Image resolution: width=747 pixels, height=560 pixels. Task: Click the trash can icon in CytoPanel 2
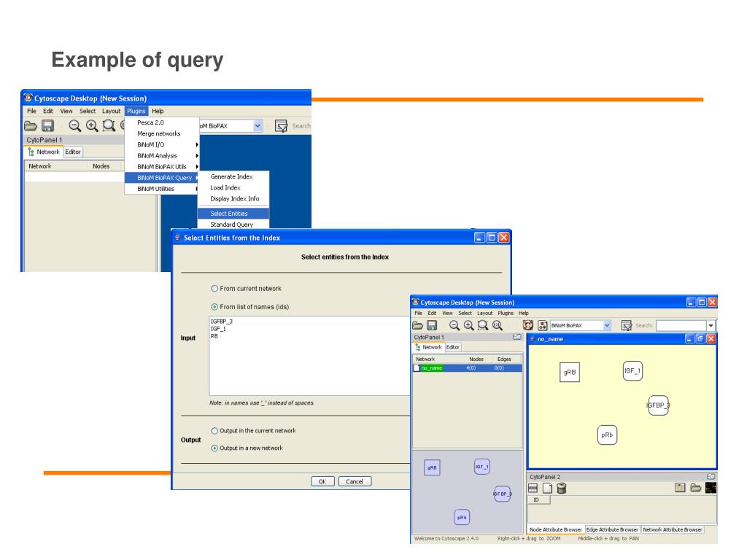562,488
